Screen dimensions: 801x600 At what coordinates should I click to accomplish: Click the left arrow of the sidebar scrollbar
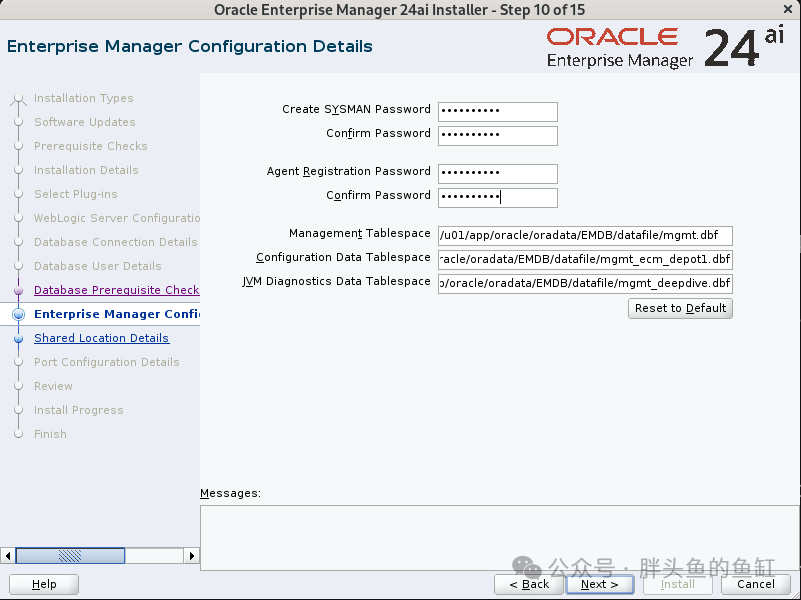(8, 556)
